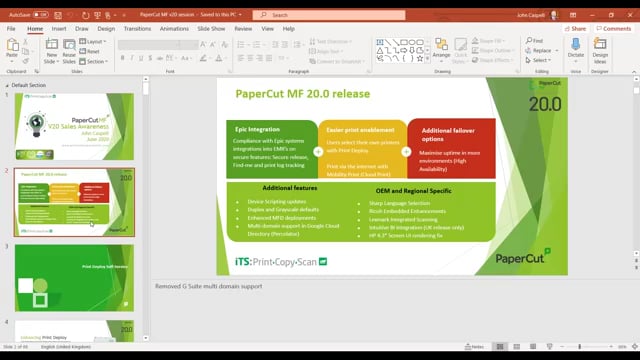Image resolution: width=640 pixels, height=360 pixels.
Task: Toggle text Shadow formatting
Action: [150, 58]
